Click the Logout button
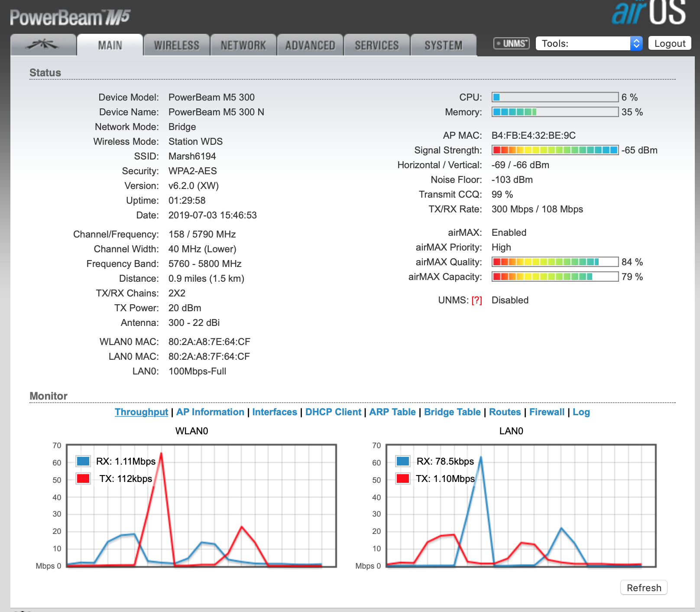 (x=670, y=43)
